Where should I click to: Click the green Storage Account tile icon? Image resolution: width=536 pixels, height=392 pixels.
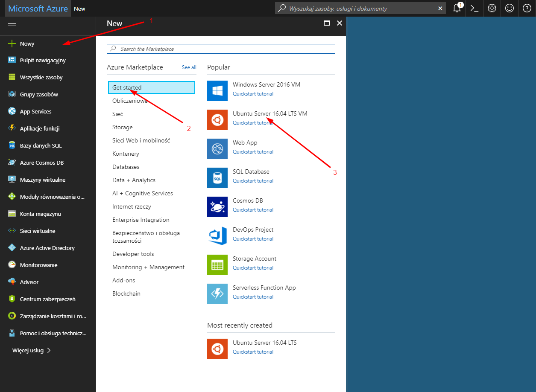[x=217, y=265]
